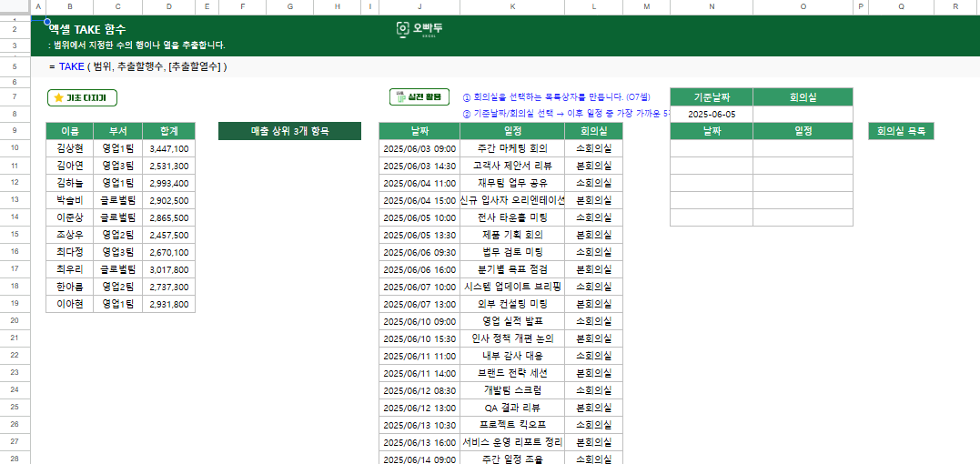The width and height of the screenshot is (980, 464).
Task: Select the schedule 브랜드 전략 세션
Action: click(512, 373)
